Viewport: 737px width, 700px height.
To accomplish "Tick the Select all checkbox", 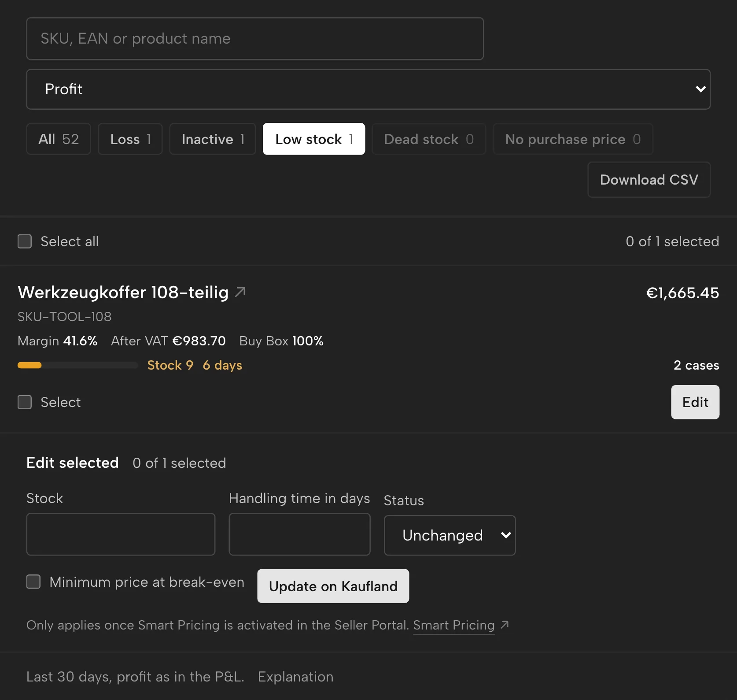I will tap(25, 241).
